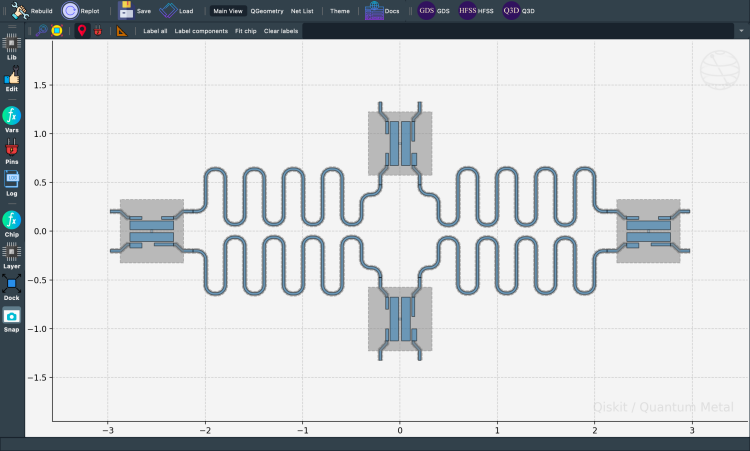Replot the design view

tap(80, 11)
